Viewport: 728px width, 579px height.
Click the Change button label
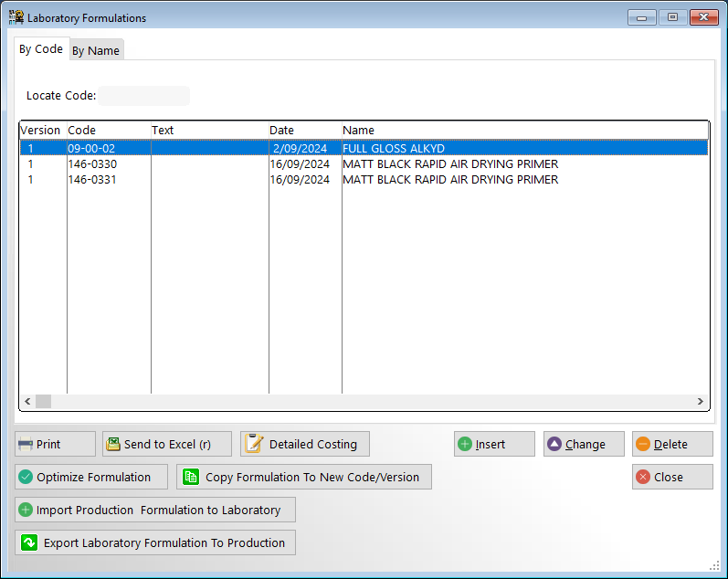click(x=585, y=445)
